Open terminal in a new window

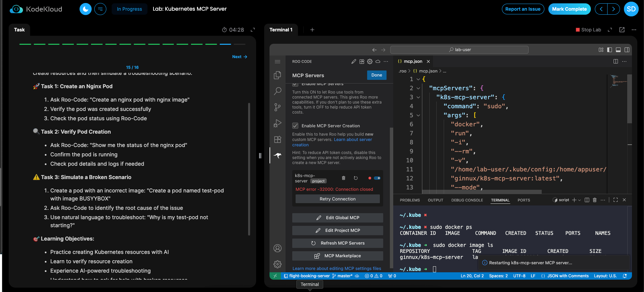(x=622, y=30)
